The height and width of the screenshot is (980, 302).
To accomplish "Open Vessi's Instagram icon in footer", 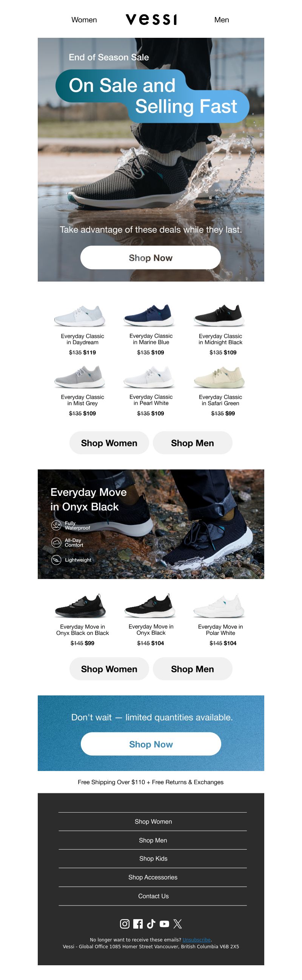I will [125, 924].
